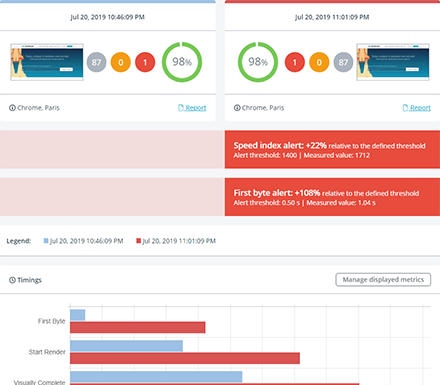
Task: Click the Manage displayed metrics button
Action: 383,280
